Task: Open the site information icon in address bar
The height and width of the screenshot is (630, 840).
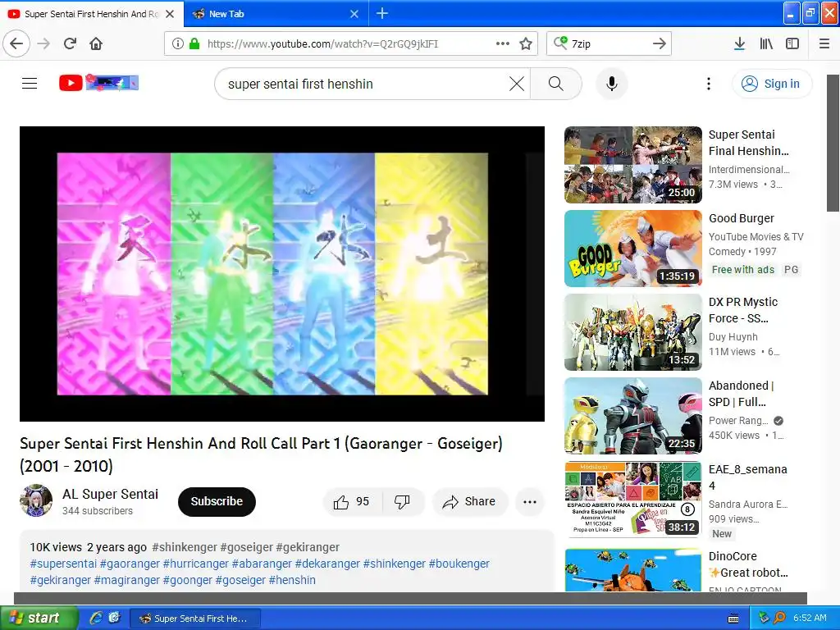Action: 178,43
